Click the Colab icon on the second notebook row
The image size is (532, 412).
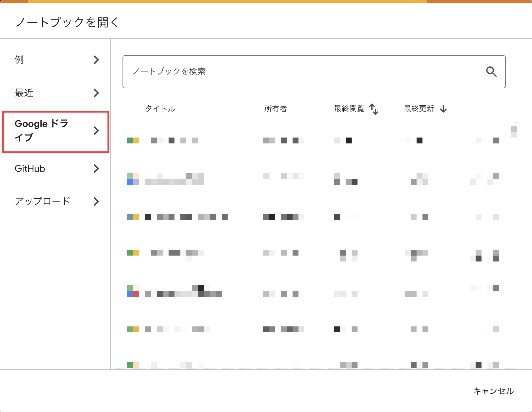[133, 179]
